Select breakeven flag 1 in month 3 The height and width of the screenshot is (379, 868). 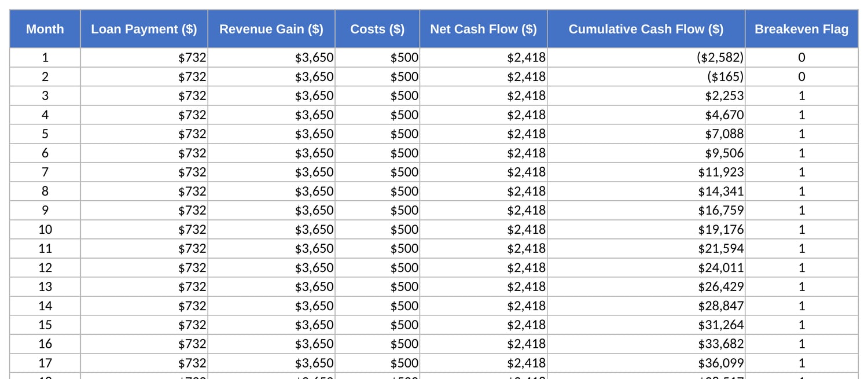[801, 95]
